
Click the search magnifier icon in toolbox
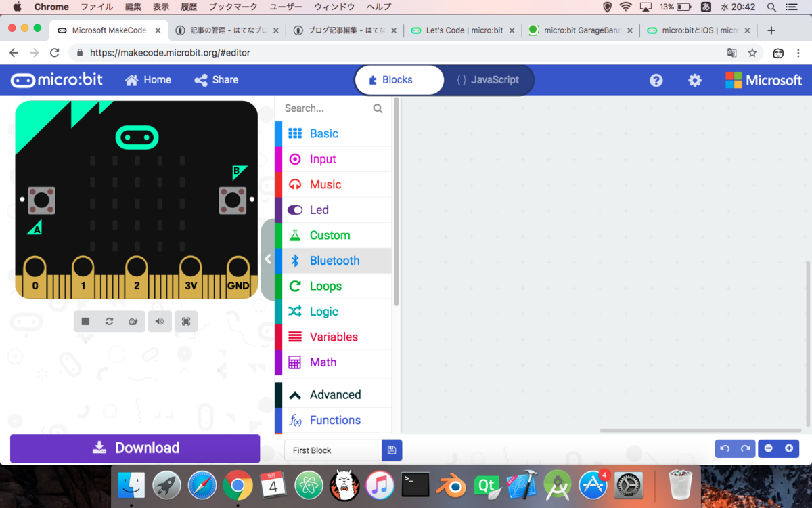378,108
